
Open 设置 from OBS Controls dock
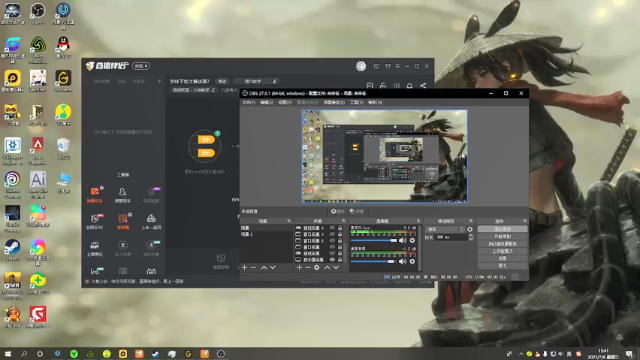click(x=502, y=258)
